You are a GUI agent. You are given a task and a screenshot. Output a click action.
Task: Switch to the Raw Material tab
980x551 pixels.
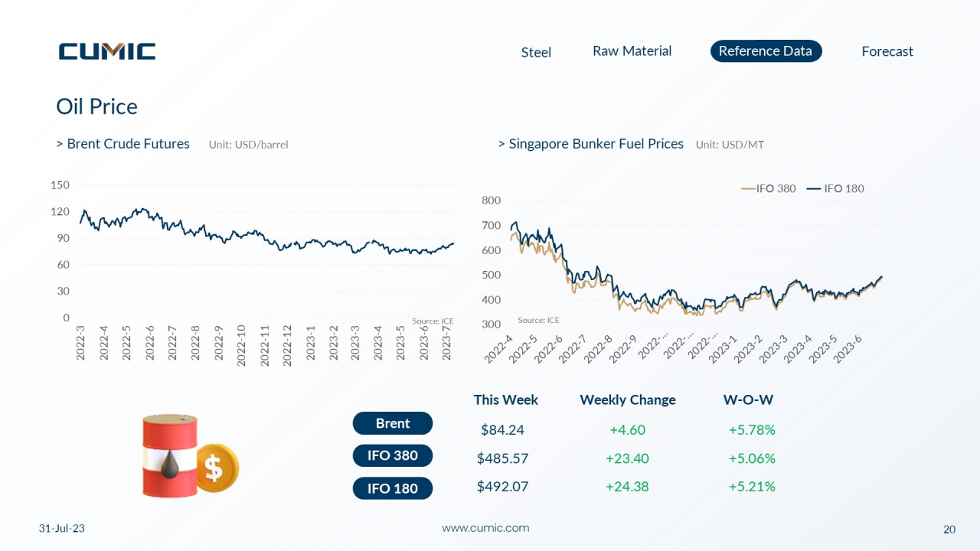pyautogui.click(x=632, y=51)
